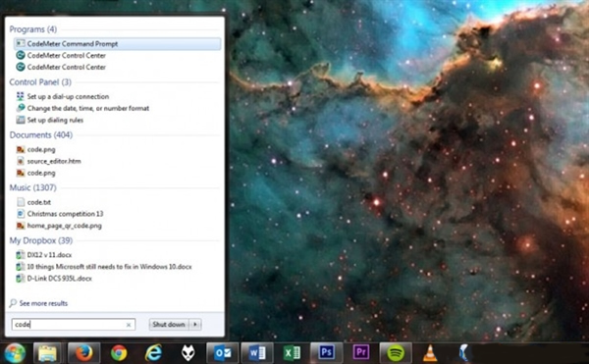The image size is (589, 364).
Task: Launch VLC media player icon
Action: [430, 353]
